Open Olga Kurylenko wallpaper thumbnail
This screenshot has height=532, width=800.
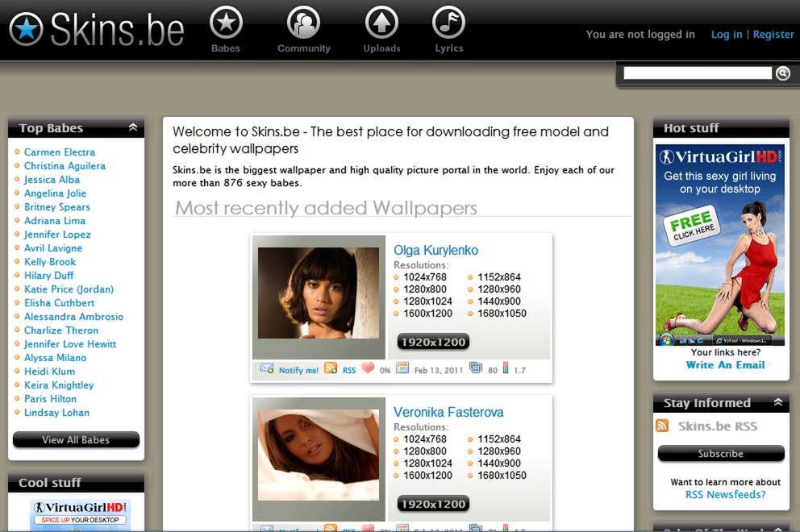pyautogui.click(x=319, y=293)
